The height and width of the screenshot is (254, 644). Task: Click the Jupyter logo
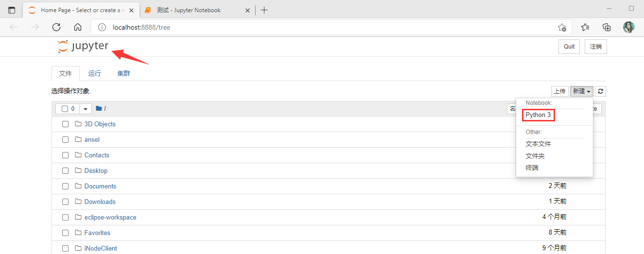[83, 47]
